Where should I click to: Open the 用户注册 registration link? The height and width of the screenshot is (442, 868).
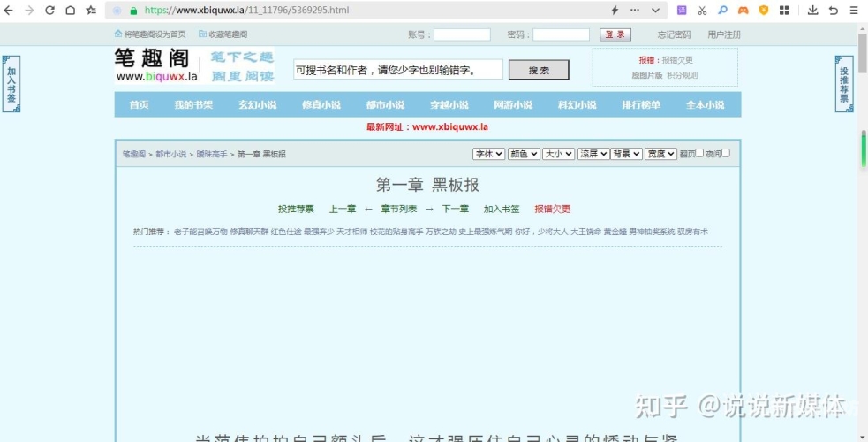coord(724,34)
